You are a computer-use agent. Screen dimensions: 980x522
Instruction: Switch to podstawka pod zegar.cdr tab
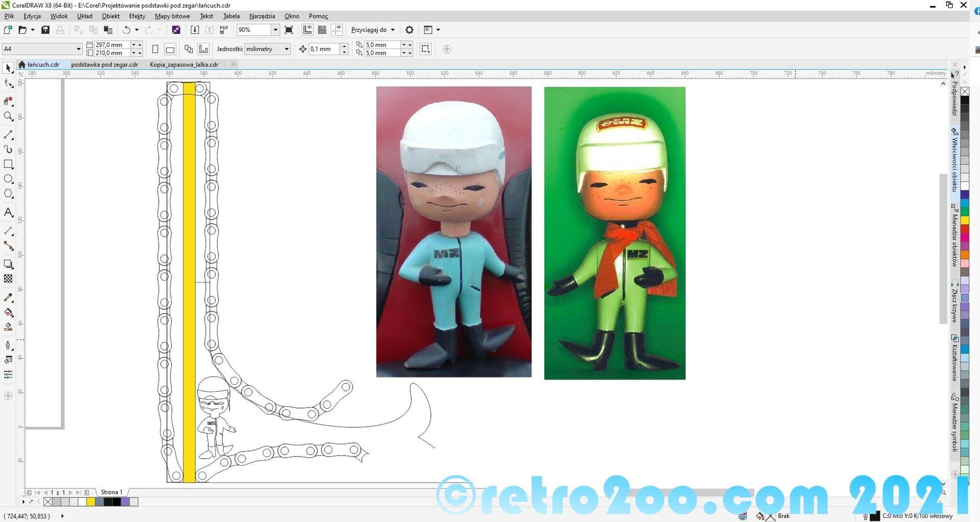click(105, 65)
